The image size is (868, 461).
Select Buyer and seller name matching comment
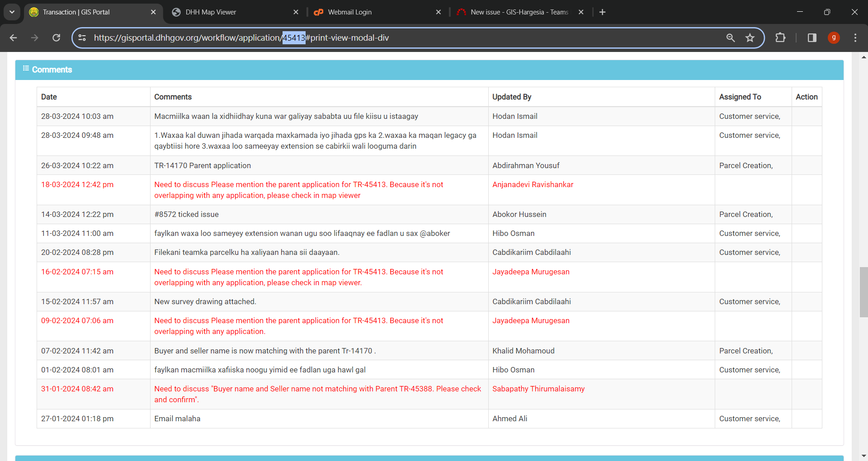click(x=265, y=351)
